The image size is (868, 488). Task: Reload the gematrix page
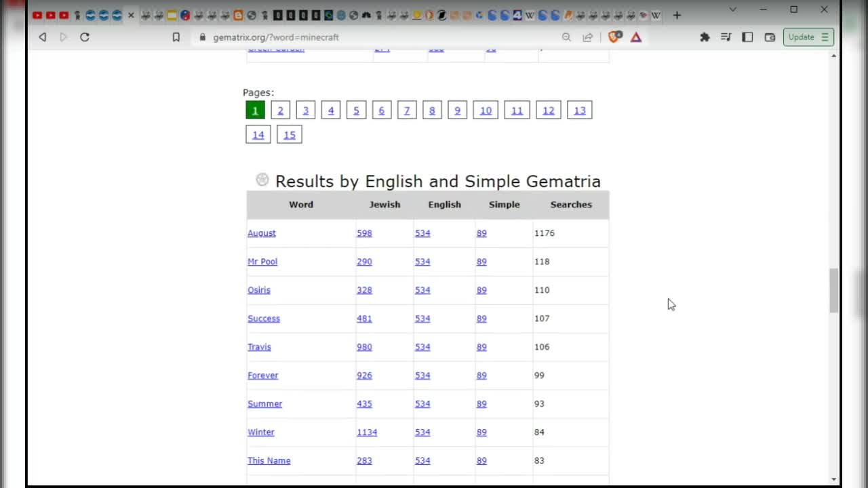click(85, 37)
